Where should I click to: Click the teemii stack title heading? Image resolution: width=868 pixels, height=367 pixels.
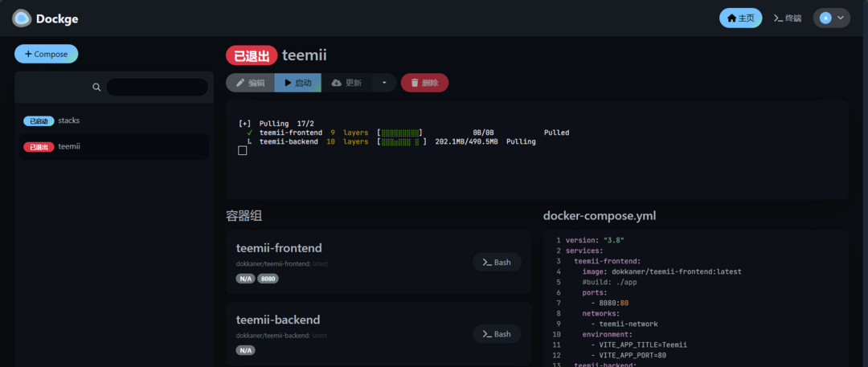tap(305, 55)
